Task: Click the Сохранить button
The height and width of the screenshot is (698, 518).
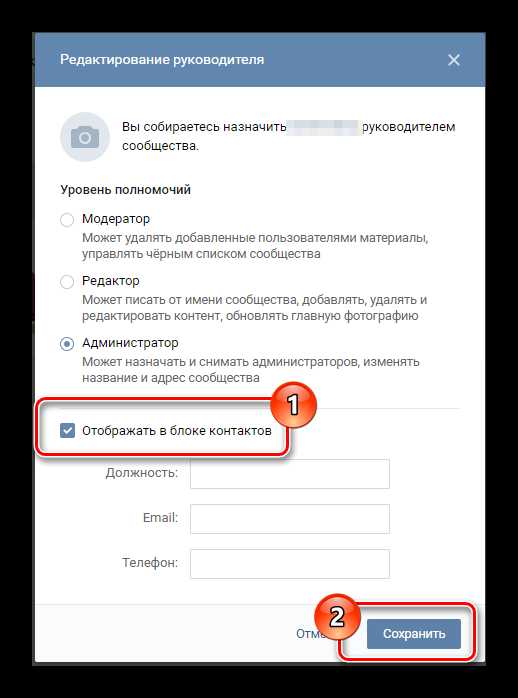Action: (414, 633)
